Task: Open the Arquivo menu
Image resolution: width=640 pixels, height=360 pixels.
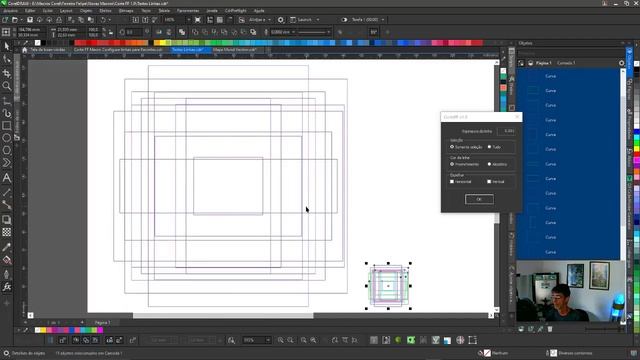Action: click(x=11, y=11)
